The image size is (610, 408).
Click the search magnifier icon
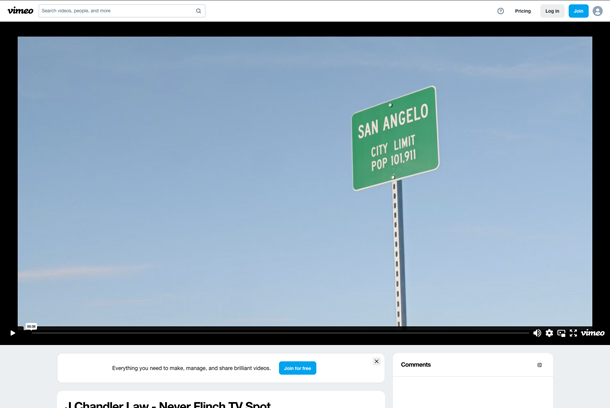[x=198, y=11]
